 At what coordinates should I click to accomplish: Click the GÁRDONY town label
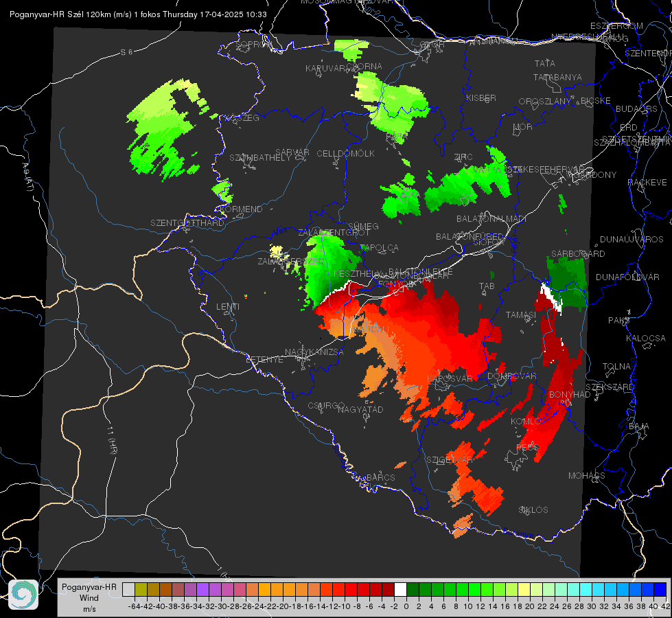(x=596, y=175)
